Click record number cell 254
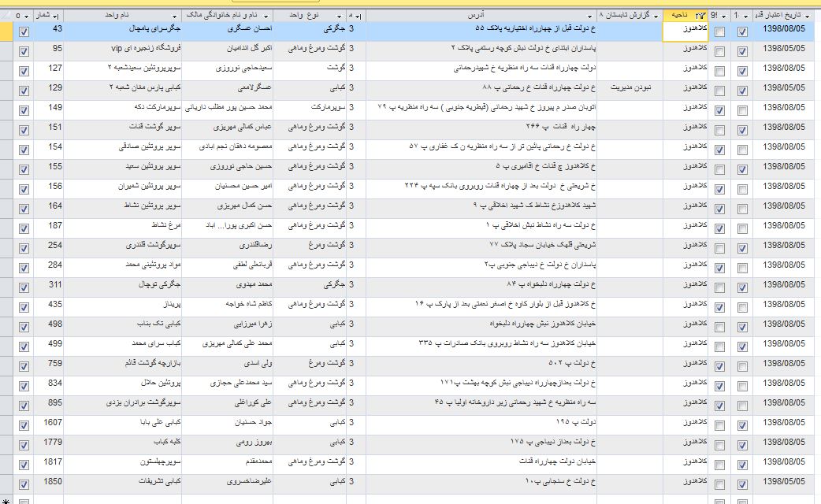 click(49, 248)
